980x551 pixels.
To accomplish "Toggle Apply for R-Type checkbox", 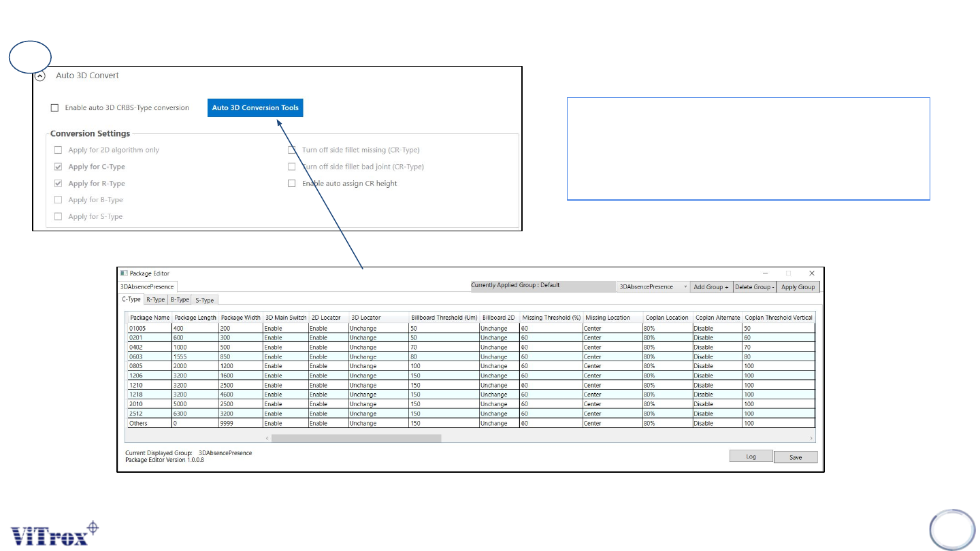I will pyautogui.click(x=59, y=184).
